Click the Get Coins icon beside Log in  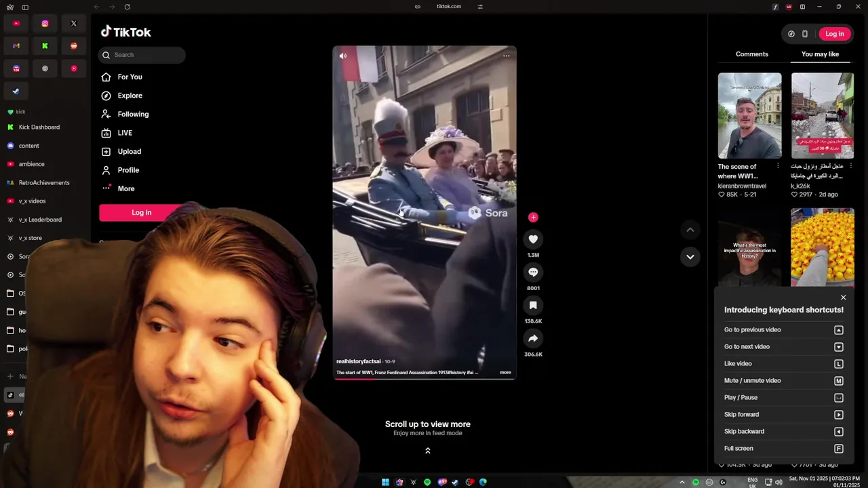pyautogui.click(x=791, y=34)
